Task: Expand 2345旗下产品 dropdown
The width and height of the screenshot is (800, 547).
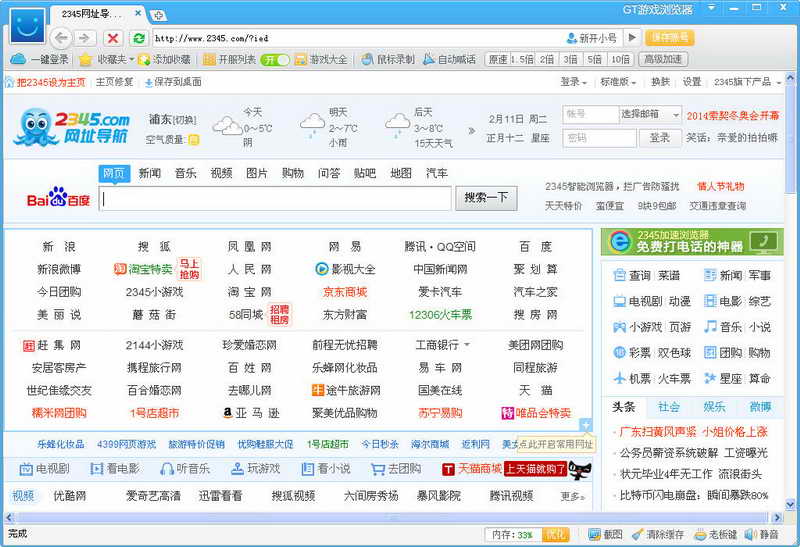Action: [x=747, y=82]
